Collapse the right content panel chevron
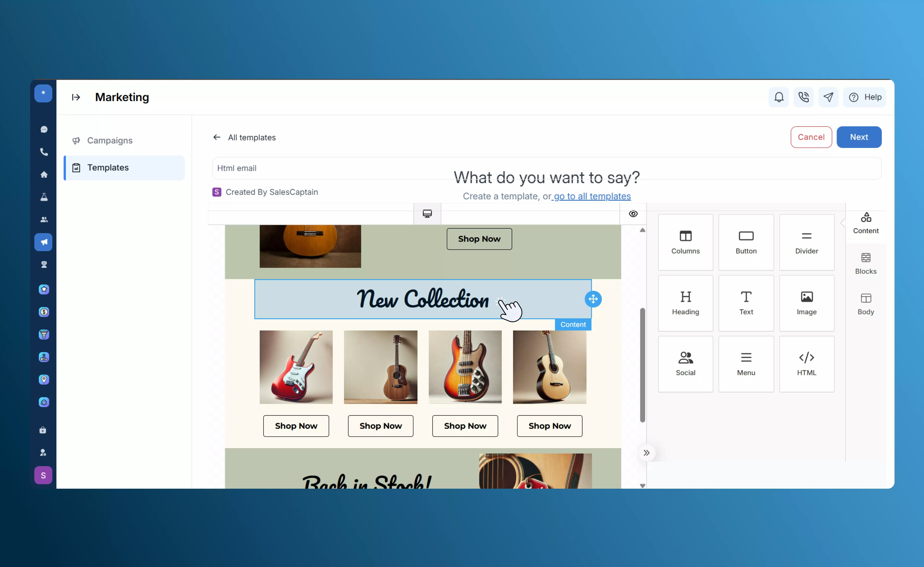924x567 pixels. point(646,453)
